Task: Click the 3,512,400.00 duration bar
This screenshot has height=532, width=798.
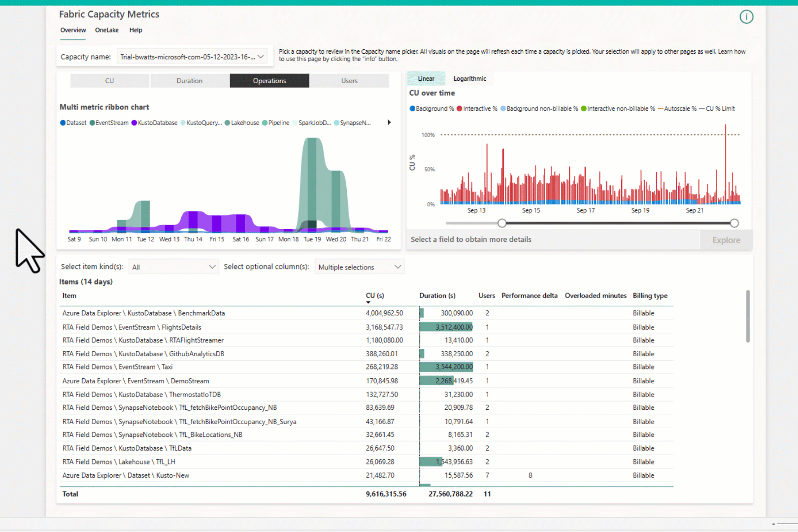Action: tap(446, 327)
